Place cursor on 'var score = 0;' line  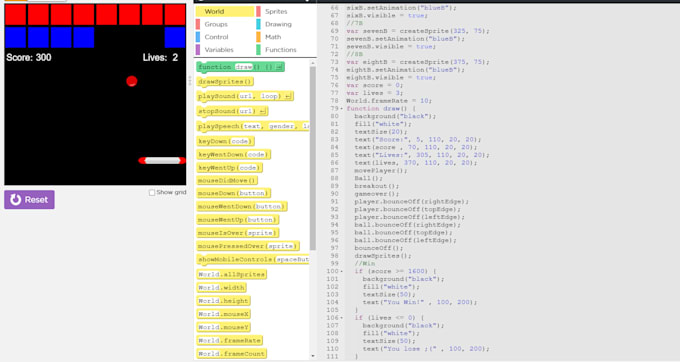coord(375,85)
